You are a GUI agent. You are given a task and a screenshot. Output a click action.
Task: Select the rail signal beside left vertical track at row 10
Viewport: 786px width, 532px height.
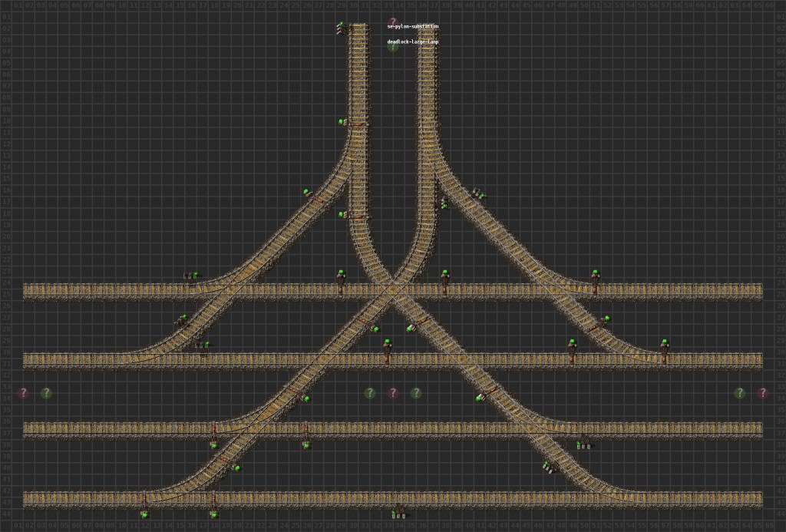(343, 122)
